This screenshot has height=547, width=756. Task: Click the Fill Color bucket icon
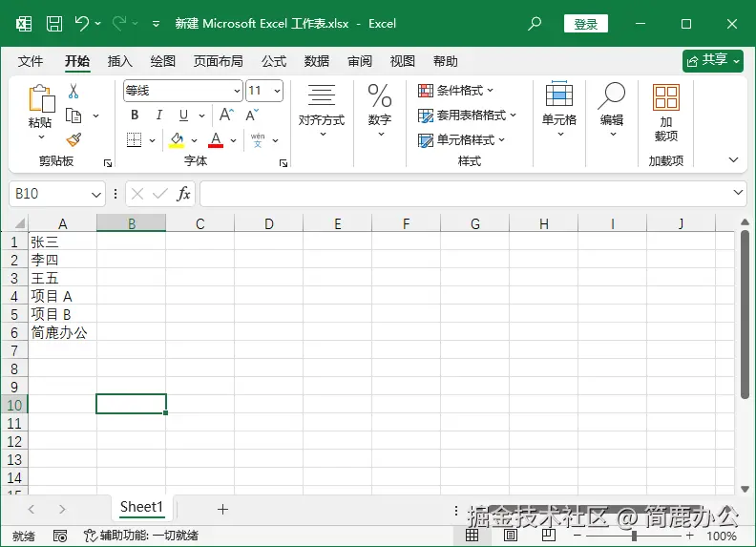click(177, 140)
